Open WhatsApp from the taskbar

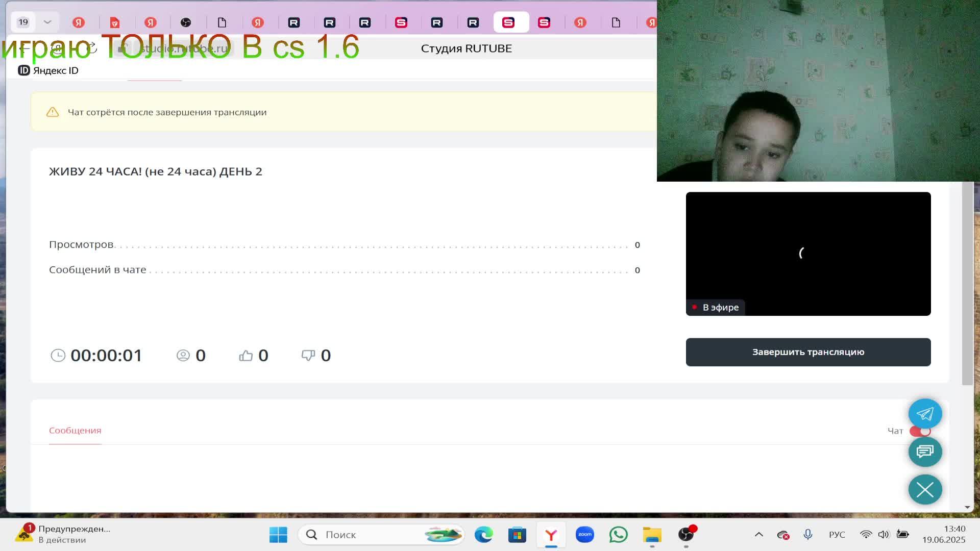[x=619, y=535]
